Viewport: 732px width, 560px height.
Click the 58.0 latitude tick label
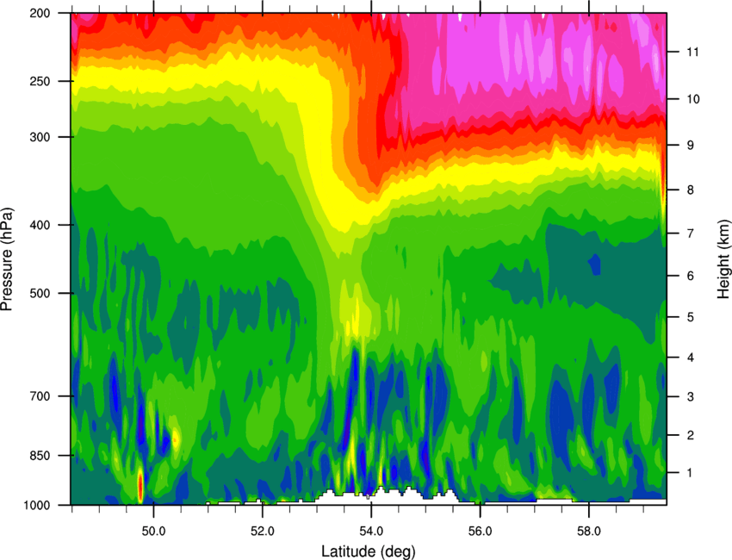point(589,531)
